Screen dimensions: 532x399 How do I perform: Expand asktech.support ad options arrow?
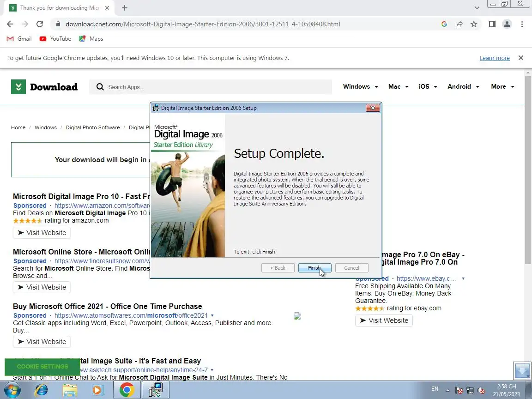point(212,370)
